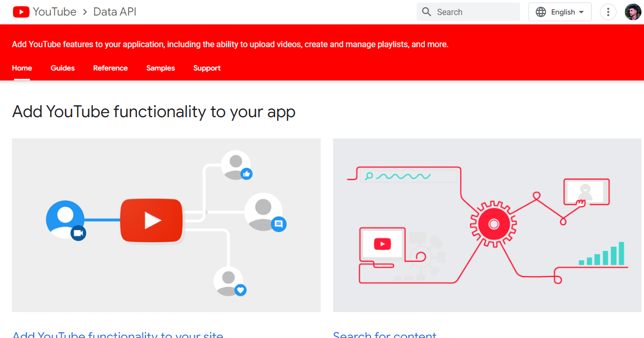644x338 pixels.
Task: Go to the Support tab
Action: (x=207, y=68)
